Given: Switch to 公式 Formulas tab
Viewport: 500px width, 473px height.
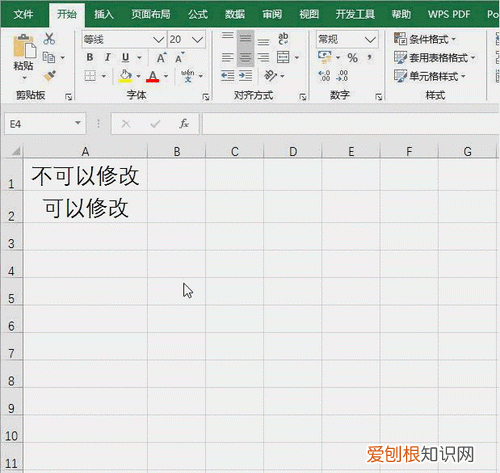Looking at the screenshot, I should (198, 14).
